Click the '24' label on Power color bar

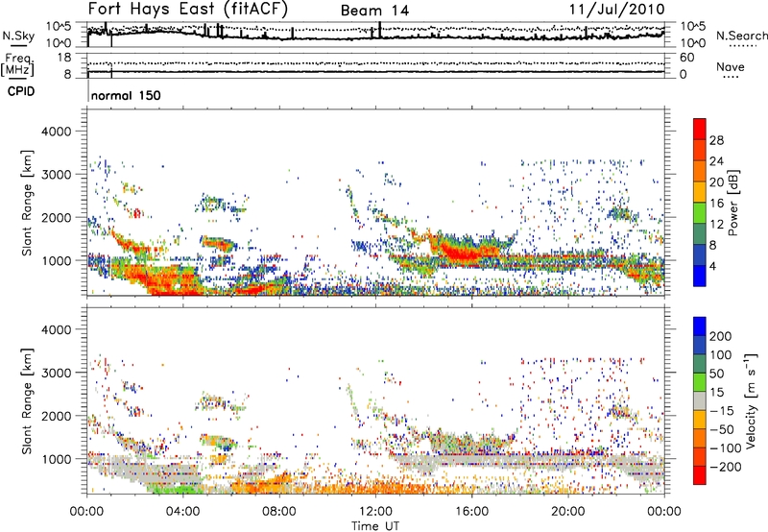[716, 161]
